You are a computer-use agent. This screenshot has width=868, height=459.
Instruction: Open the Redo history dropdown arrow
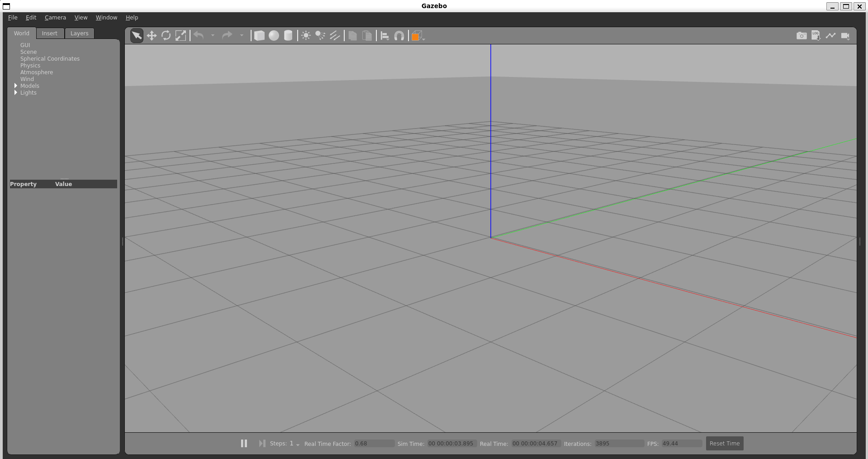[x=242, y=35]
